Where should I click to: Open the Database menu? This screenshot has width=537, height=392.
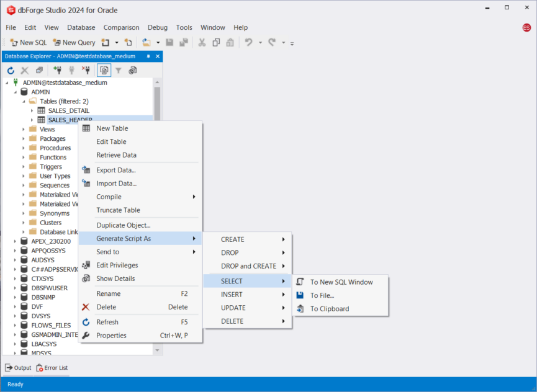click(x=81, y=27)
